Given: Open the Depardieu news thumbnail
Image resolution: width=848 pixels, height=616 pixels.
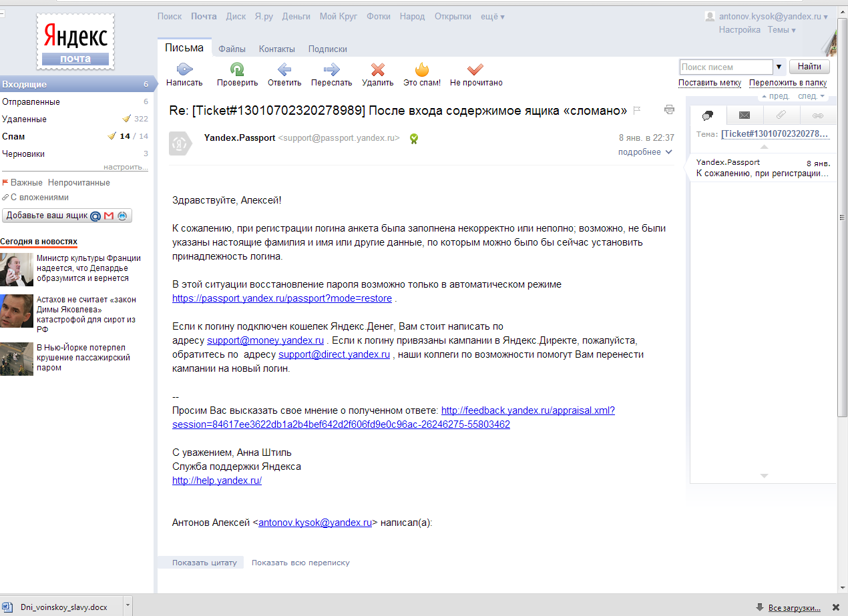Looking at the screenshot, I should 17,270.
